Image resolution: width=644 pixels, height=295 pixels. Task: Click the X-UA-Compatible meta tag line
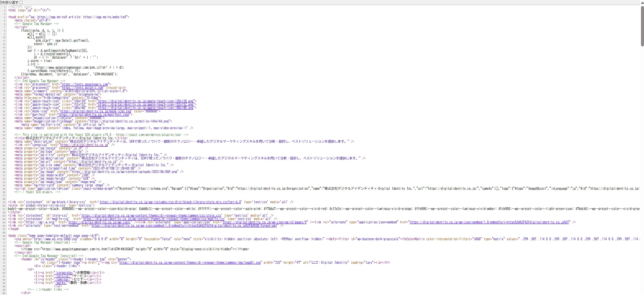tap(58, 98)
